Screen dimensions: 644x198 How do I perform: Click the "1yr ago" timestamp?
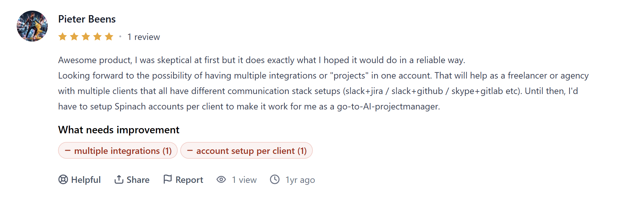[x=300, y=180]
